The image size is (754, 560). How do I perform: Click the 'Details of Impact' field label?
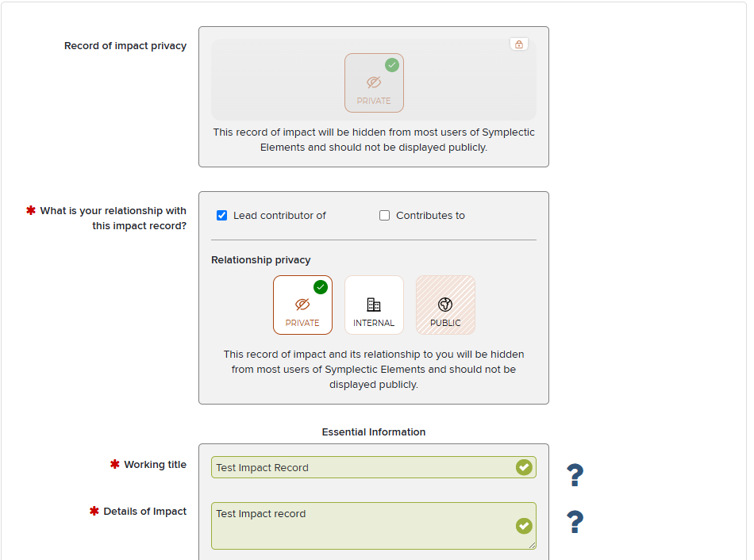[144, 511]
